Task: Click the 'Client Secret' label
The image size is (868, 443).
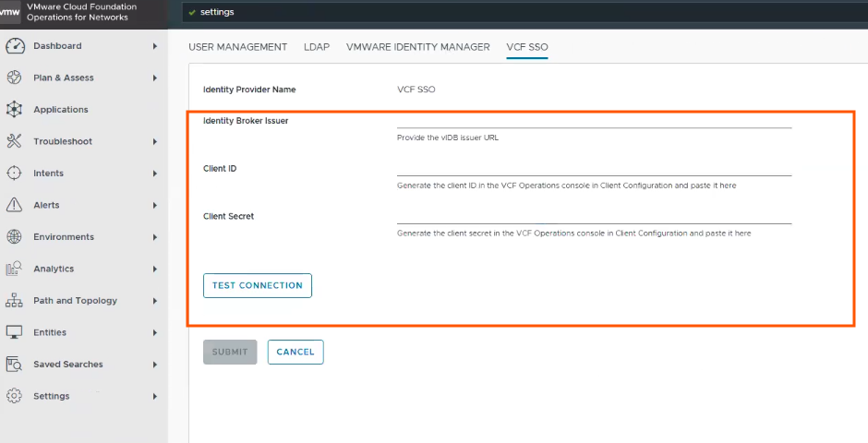Action: tap(229, 216)
